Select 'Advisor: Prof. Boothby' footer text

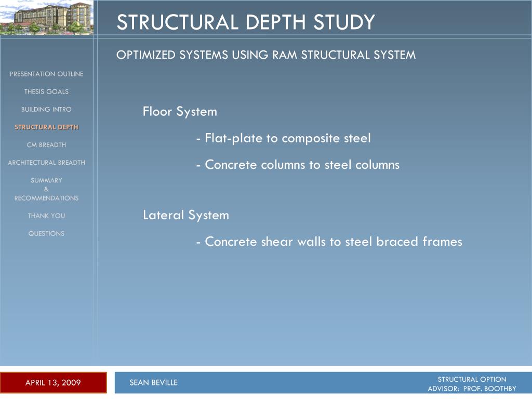point(472,389)
